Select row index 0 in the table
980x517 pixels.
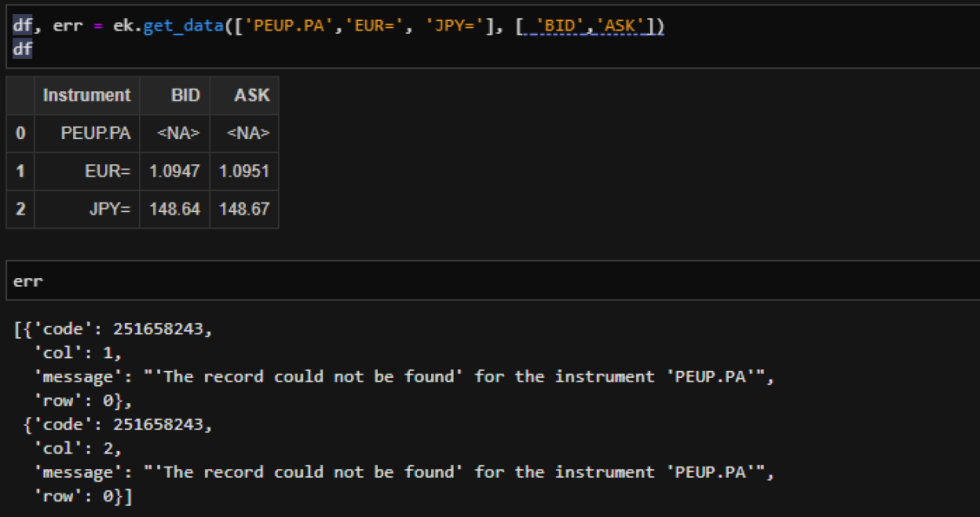click(20, 134)
